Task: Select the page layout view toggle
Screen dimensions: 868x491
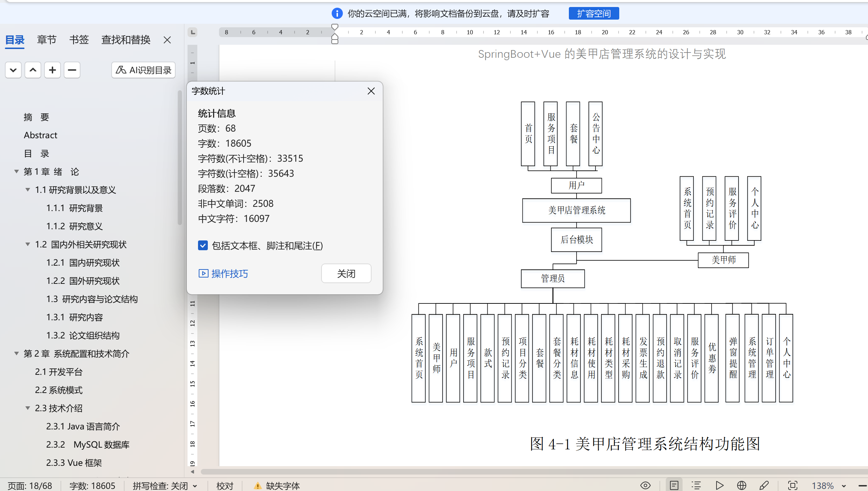Action: [674, 485]
